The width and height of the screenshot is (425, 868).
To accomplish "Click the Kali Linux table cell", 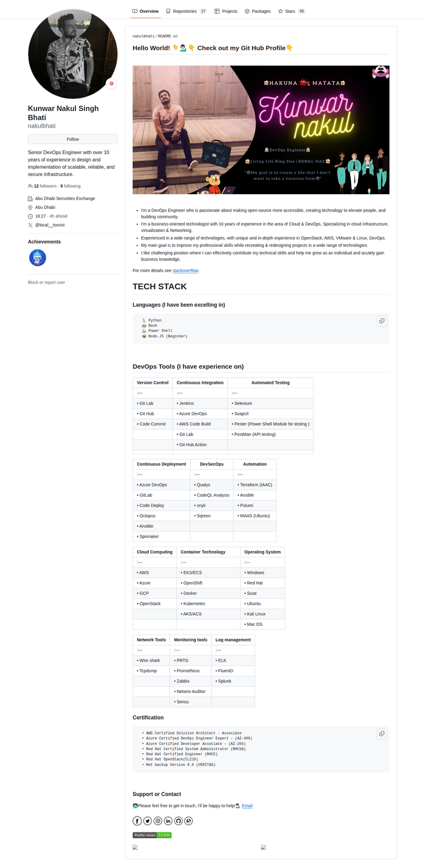I will [x=262, y=614].
